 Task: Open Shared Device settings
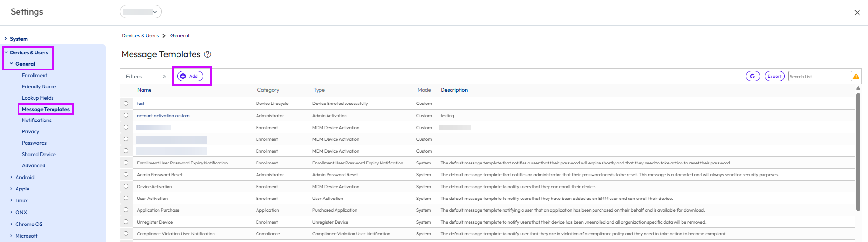[x=39, y=154]
